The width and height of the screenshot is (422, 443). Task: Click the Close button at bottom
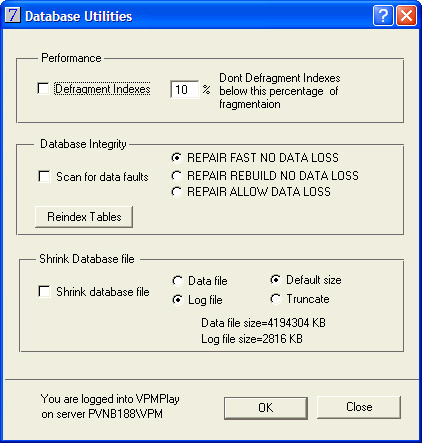click(x=359, y=407)
